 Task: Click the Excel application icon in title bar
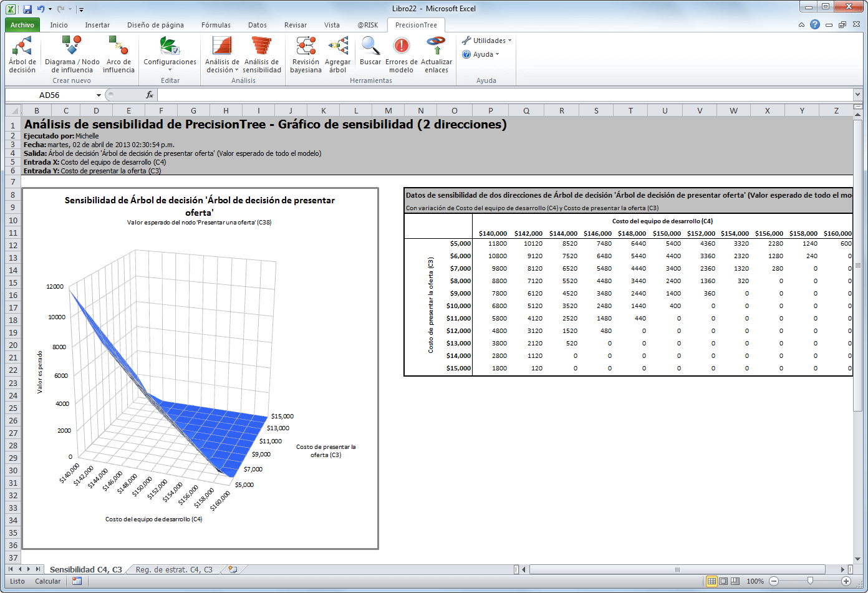coord(11,9)
